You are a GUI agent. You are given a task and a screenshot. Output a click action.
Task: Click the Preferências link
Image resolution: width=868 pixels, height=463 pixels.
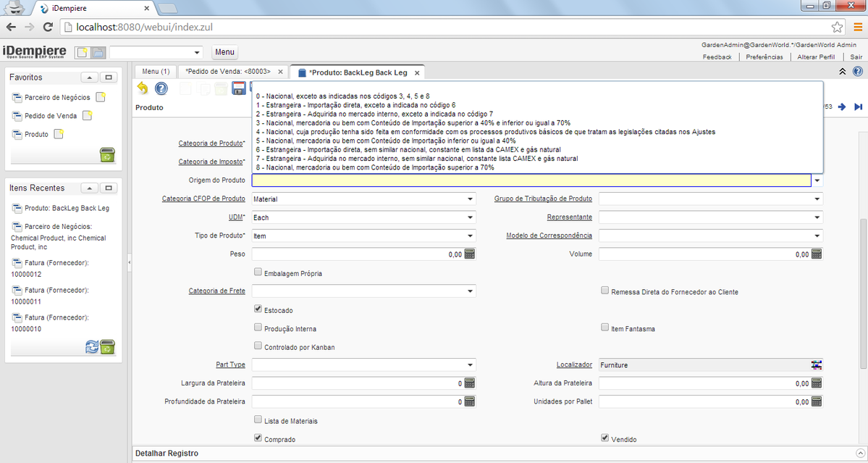tap(764, 57)
